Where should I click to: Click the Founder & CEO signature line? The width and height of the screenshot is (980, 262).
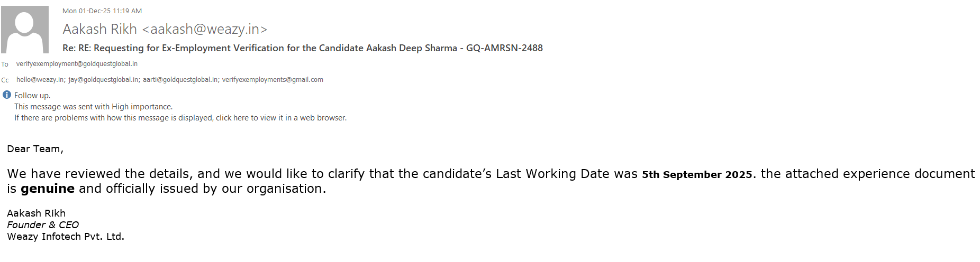(43, 225)
